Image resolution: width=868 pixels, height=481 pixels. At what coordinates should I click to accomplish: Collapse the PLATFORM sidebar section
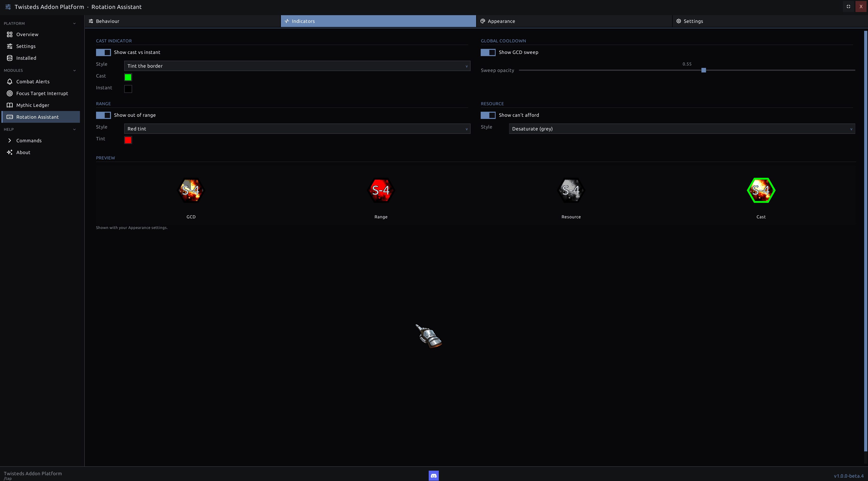tap(40, 23)
